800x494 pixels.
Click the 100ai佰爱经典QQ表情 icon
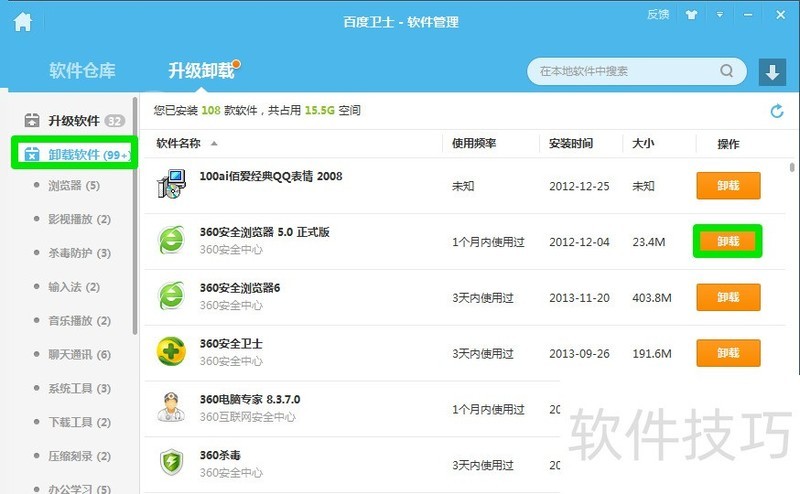click(x=172, y=185)
